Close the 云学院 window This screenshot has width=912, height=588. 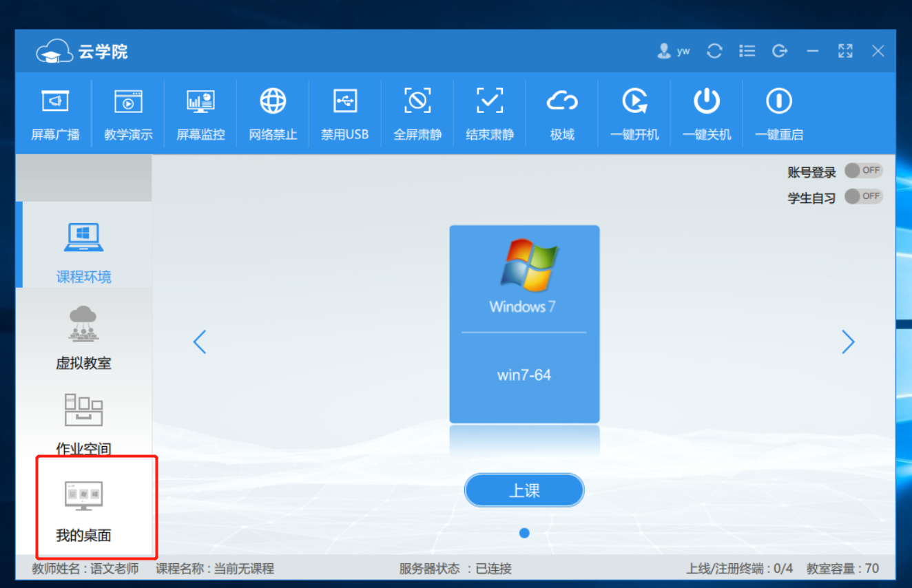pyautogui.click(x=878, y=51)
